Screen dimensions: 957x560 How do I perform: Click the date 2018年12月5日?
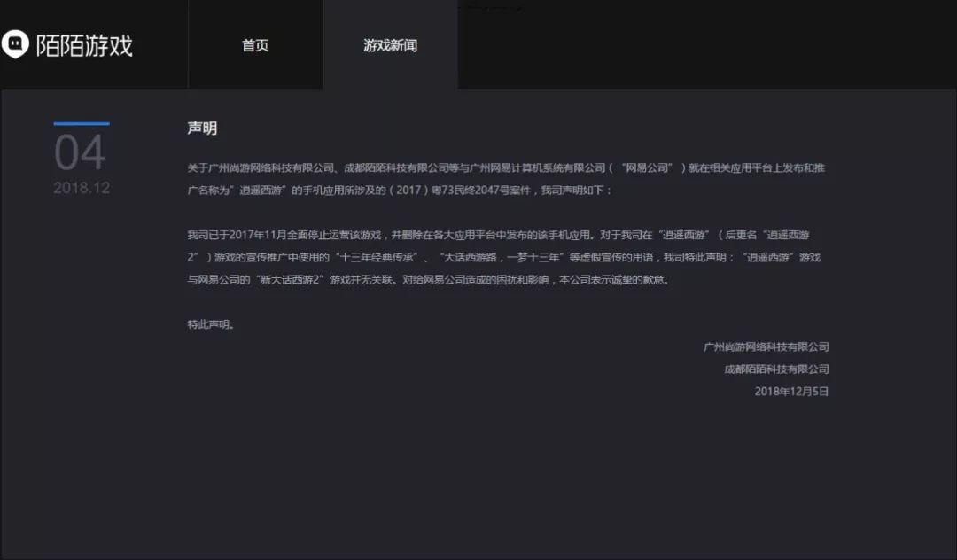point(791,392)
